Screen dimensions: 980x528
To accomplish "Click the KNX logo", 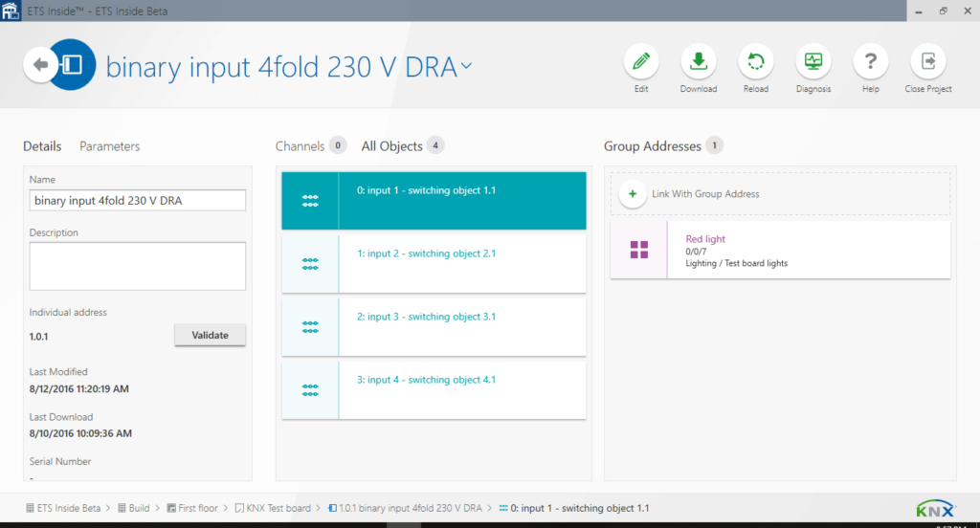I will tap(936, 509).
